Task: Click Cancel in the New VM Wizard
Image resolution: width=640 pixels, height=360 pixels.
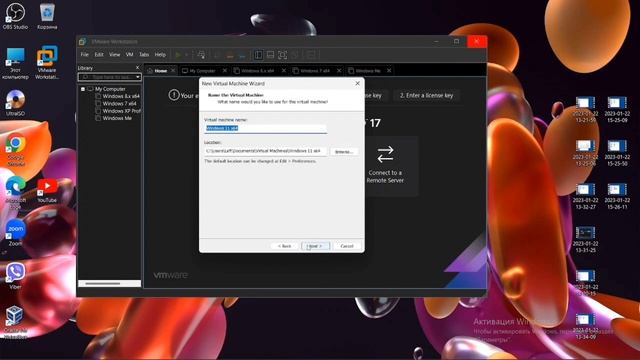Action: [347, 246]
